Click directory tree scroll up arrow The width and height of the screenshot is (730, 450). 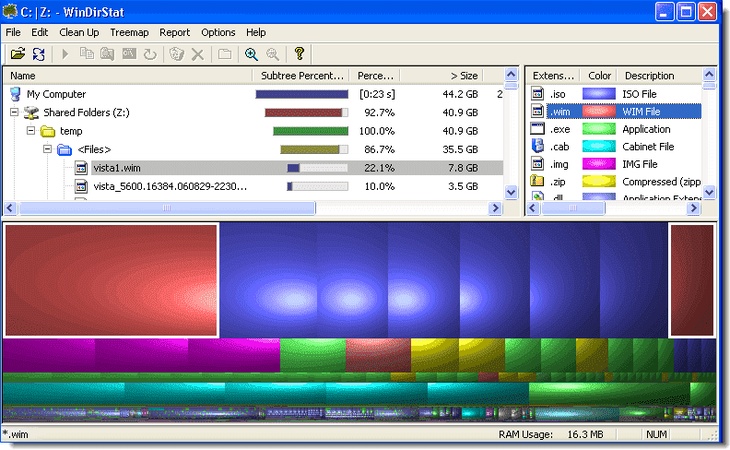pos(511,74)
